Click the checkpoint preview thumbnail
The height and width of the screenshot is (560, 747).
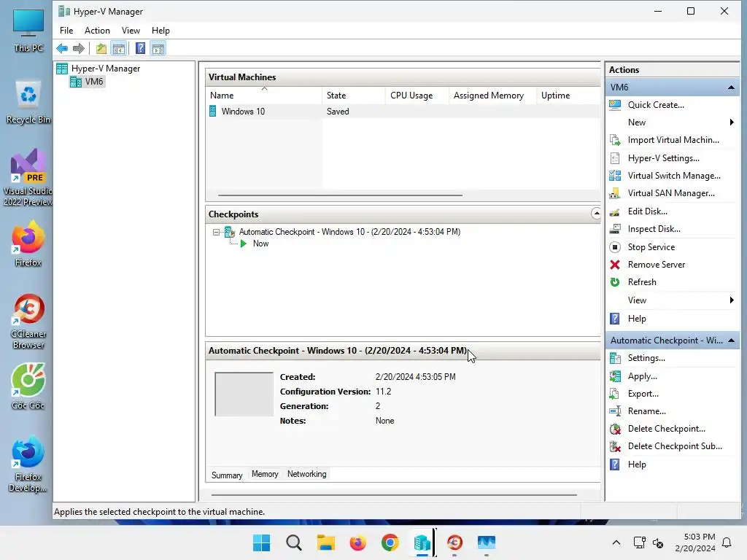click(244, 394)
